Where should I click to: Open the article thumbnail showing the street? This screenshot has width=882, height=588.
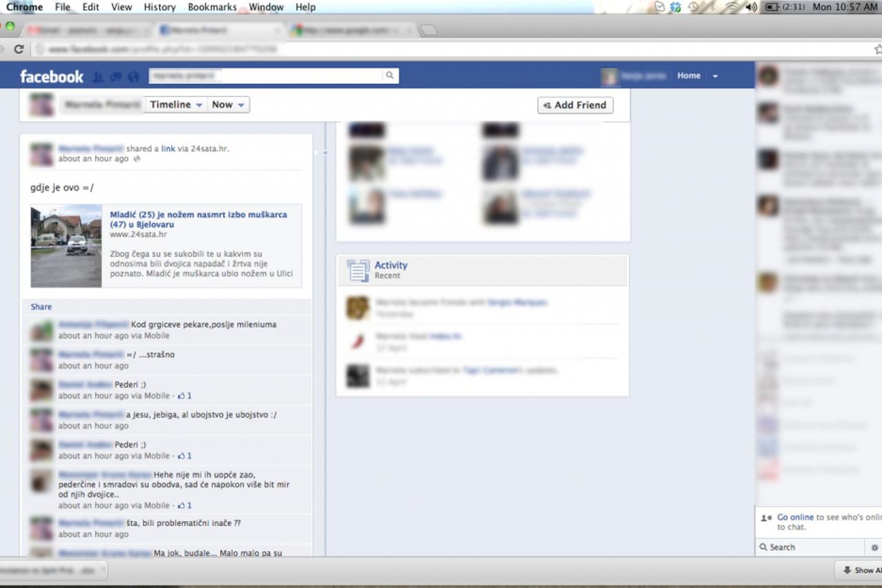[x=66, y=246]
